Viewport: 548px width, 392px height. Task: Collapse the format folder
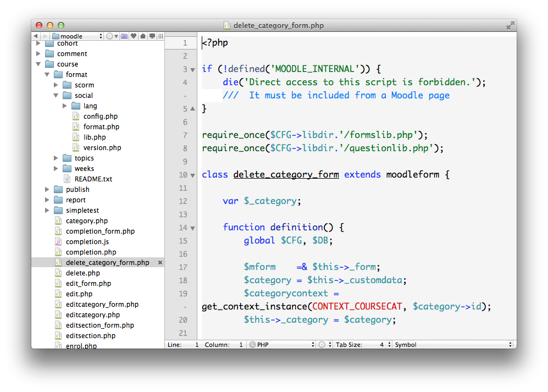click(x=47, y=74)
